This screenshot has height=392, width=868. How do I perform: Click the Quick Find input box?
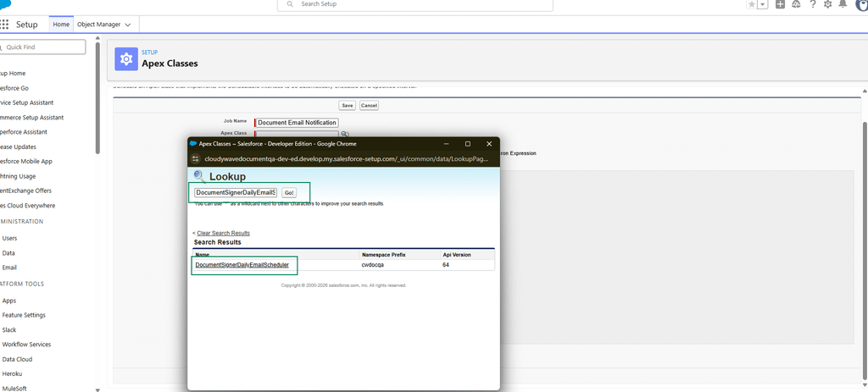[x=42, y=47]
